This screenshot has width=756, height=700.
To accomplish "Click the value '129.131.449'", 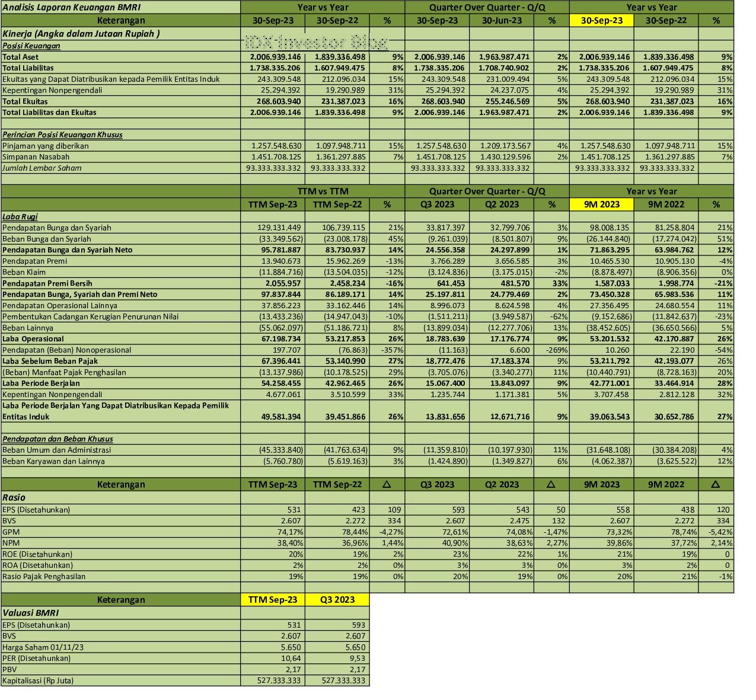I will point(279,228).
